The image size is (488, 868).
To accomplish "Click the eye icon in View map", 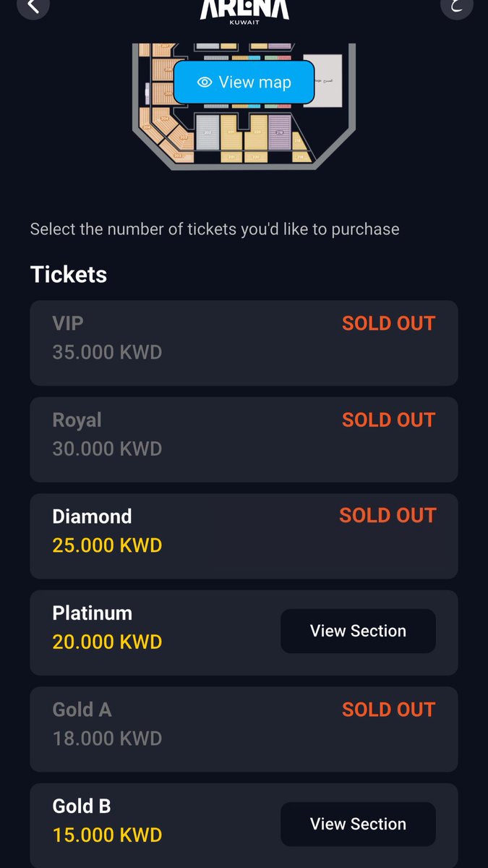I will point(205,82).
